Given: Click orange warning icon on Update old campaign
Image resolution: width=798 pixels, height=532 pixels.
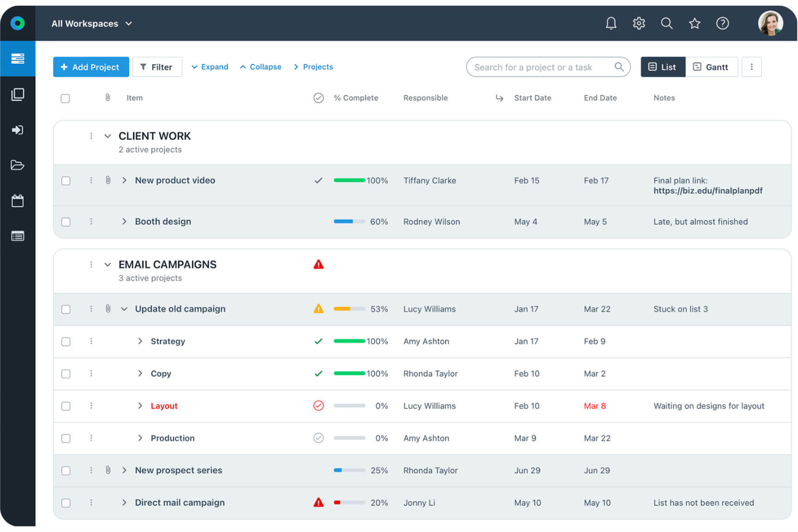Looking at the screenshot, I should coord(319,309).
